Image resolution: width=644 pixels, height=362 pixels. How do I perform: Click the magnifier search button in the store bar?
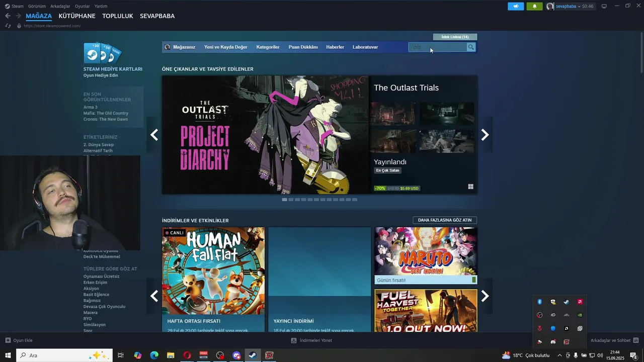click(x=471, y=47)
